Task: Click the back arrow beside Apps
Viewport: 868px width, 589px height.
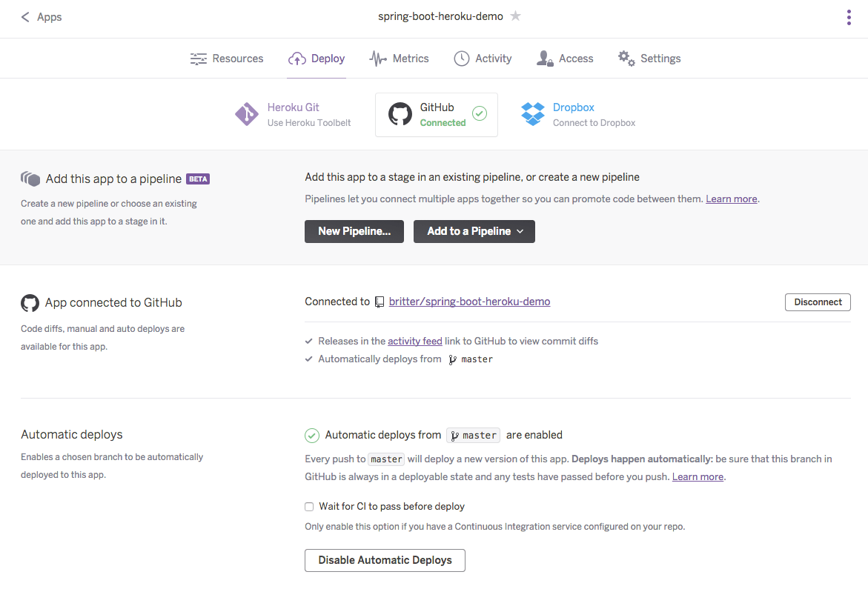Action: pyautogui.click(x=25, y=17)
